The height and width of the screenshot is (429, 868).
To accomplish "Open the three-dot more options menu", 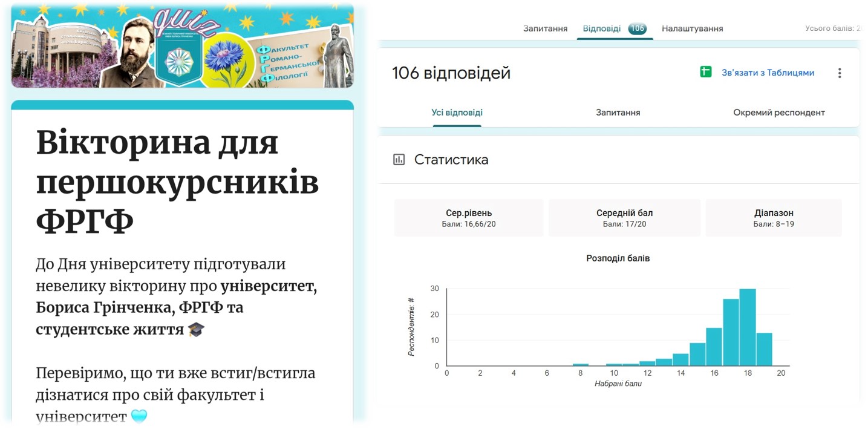I will click(x=840, y=73).
